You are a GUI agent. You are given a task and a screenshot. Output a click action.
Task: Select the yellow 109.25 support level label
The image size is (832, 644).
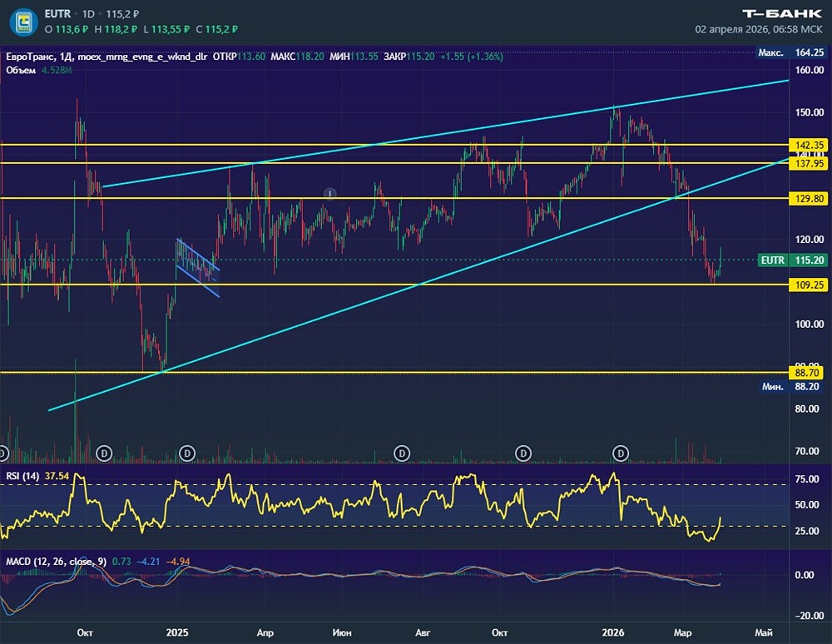(x=809, y=285)
